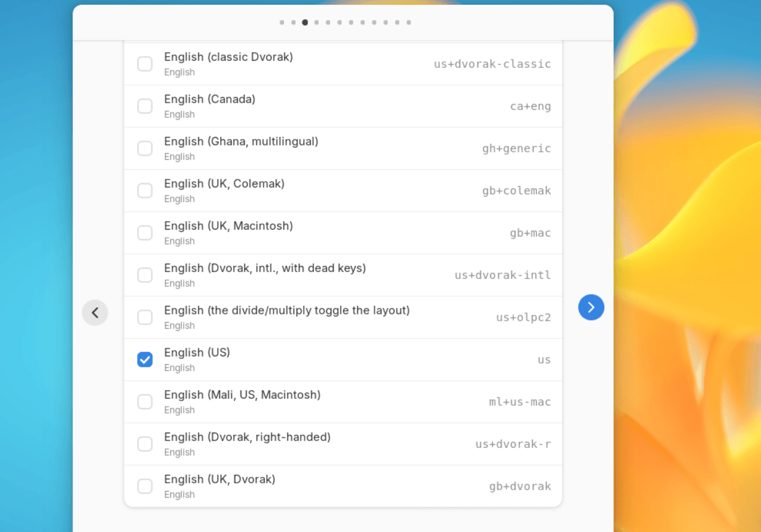
Task: Check English (UK, Colemak)
Action: point(145,190)
